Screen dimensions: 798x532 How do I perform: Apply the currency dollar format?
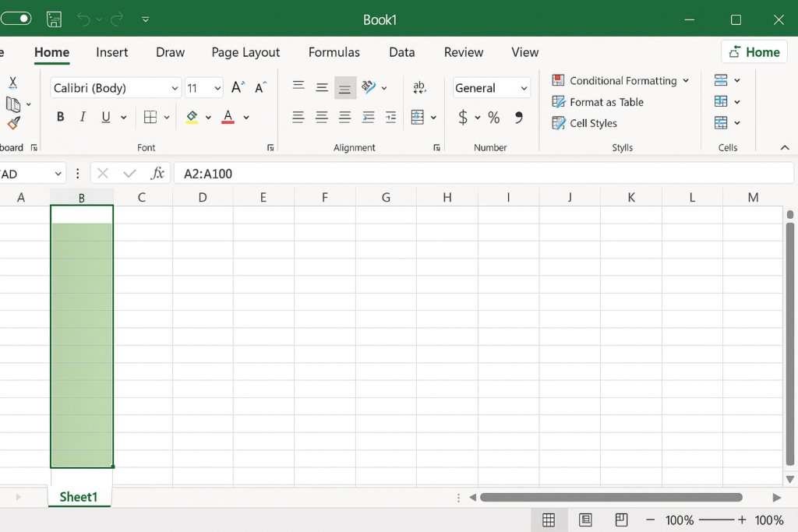tap(463, 118)
